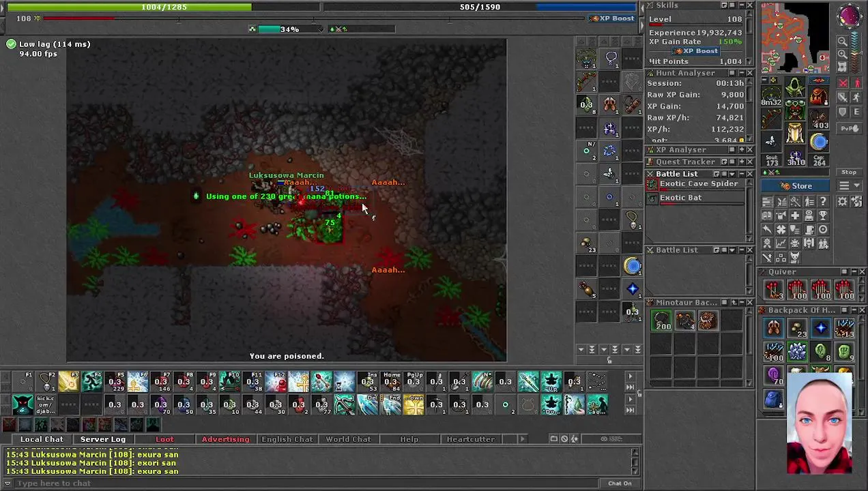
Task: Zoom in the minimap
Action: 842,54
